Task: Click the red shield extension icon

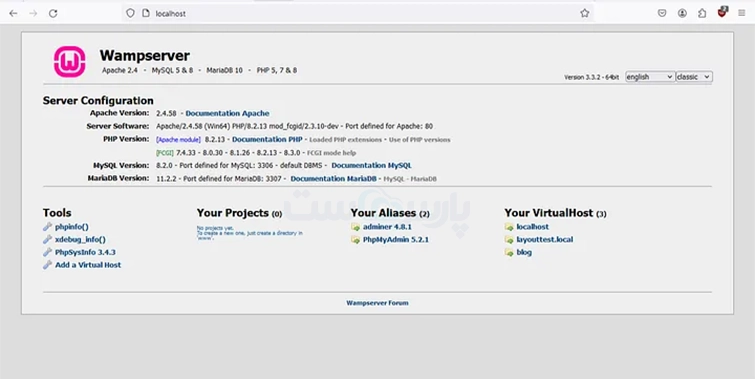Action: click(x=722, y=13)
